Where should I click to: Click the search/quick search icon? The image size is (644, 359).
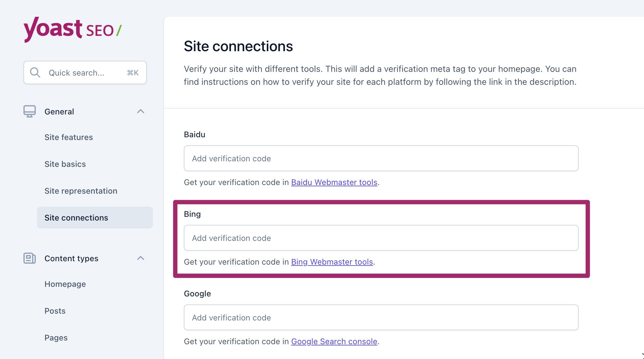coord(35,72)
